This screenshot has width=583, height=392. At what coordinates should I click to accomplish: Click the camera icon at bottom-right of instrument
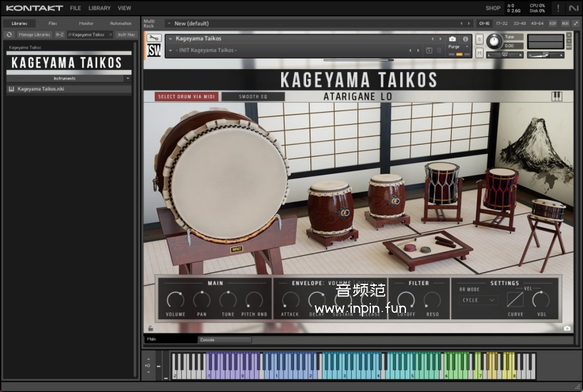coord(567,329)
